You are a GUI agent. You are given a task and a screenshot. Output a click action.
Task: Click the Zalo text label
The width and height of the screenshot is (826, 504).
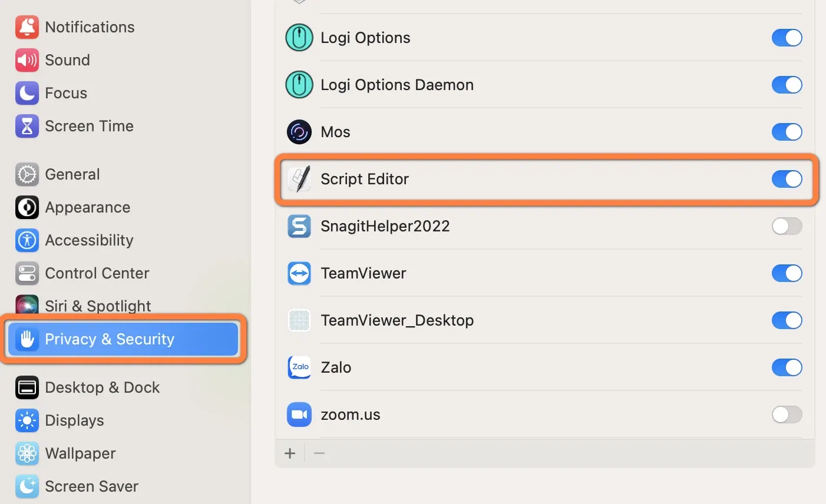click(x=336, y=367)
